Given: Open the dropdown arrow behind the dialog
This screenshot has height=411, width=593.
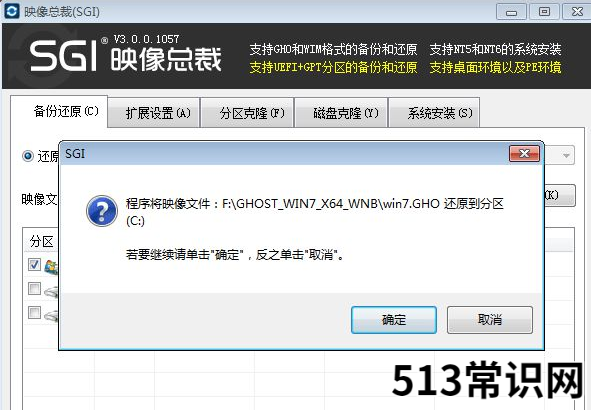Looking at the screenshot, I should [566, 155].
